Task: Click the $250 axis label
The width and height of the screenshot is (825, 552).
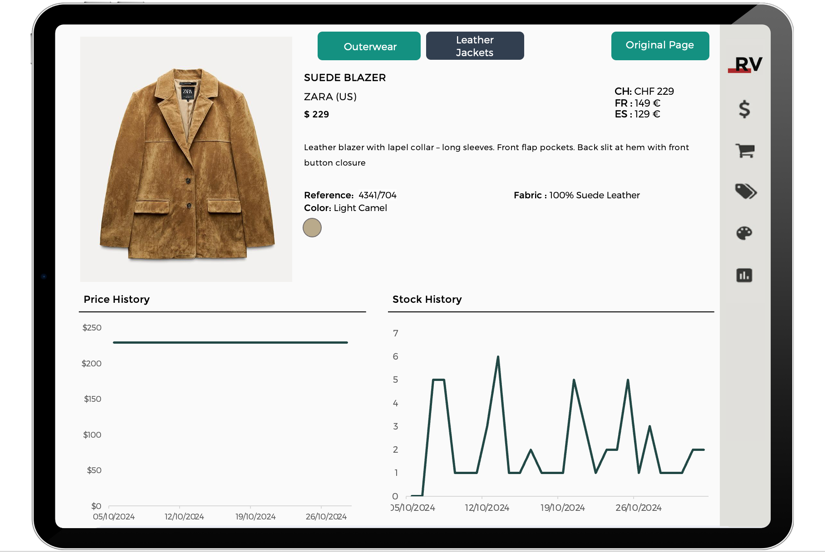Action: click(x=92, y=328)
